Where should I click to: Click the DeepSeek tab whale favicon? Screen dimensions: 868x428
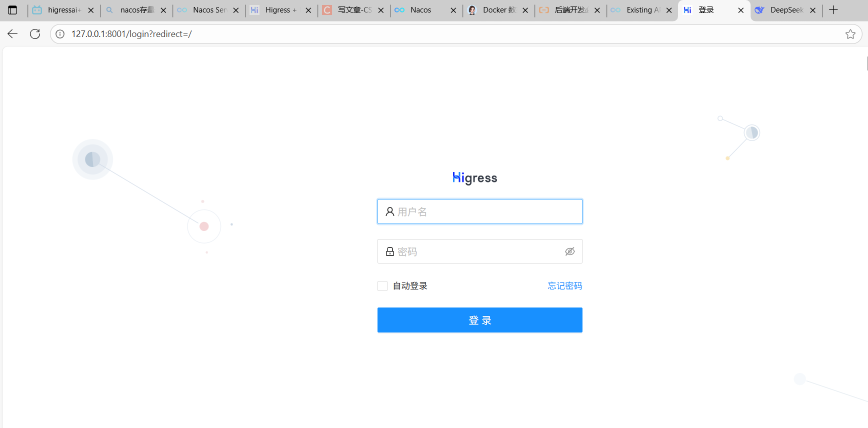759,10
